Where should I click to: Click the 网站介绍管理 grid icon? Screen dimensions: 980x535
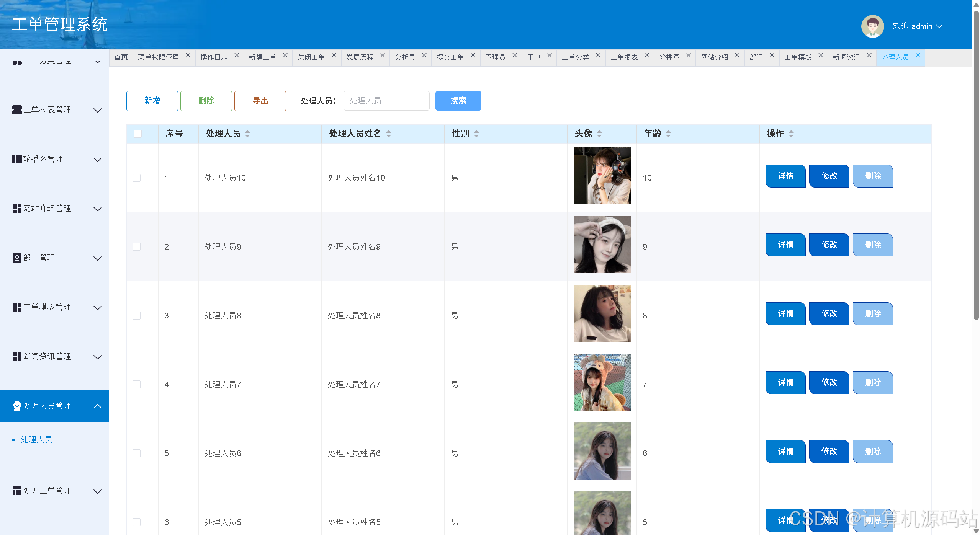pyautogui.click(x=17, y=209)
